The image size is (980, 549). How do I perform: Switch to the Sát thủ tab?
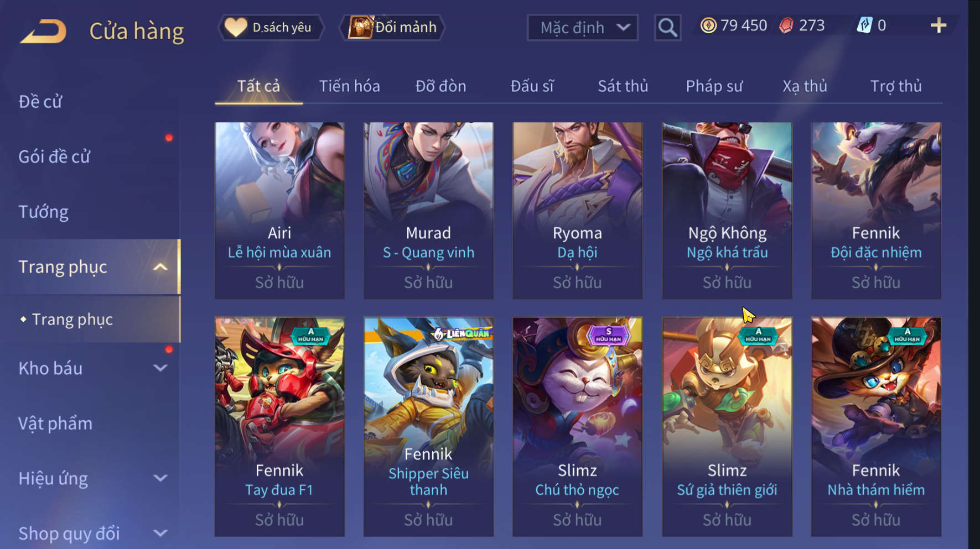pyautogui.click(x=623, y=86)
